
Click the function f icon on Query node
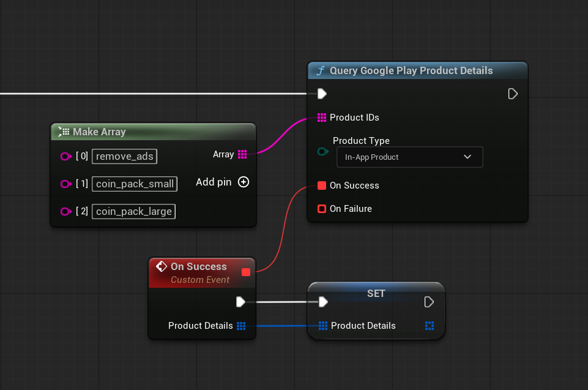321,70
